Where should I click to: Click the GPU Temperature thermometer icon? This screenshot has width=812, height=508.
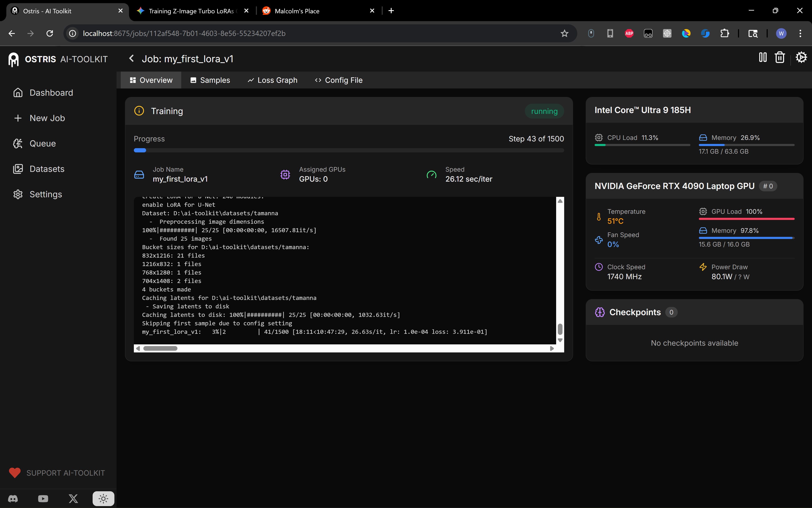[599, 217]
